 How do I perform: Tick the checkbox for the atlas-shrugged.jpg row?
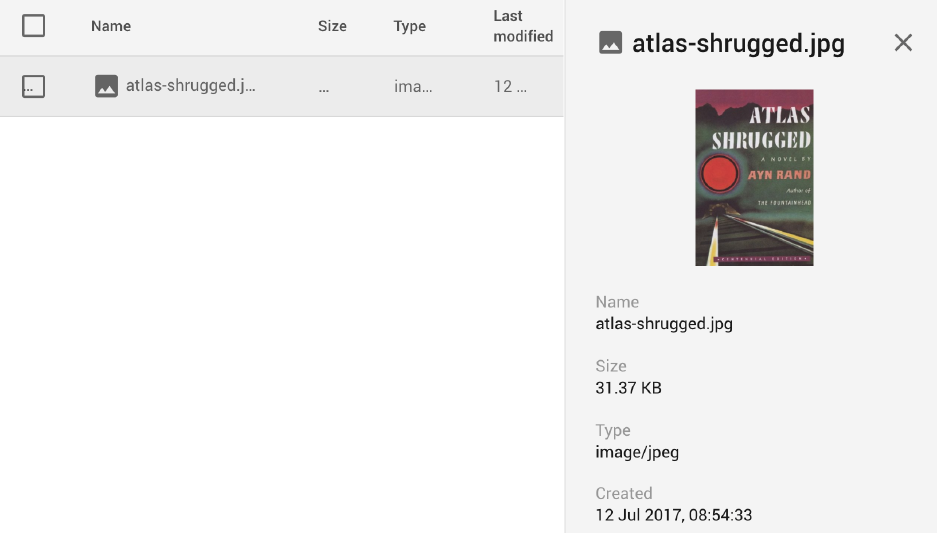coord(33,86)
